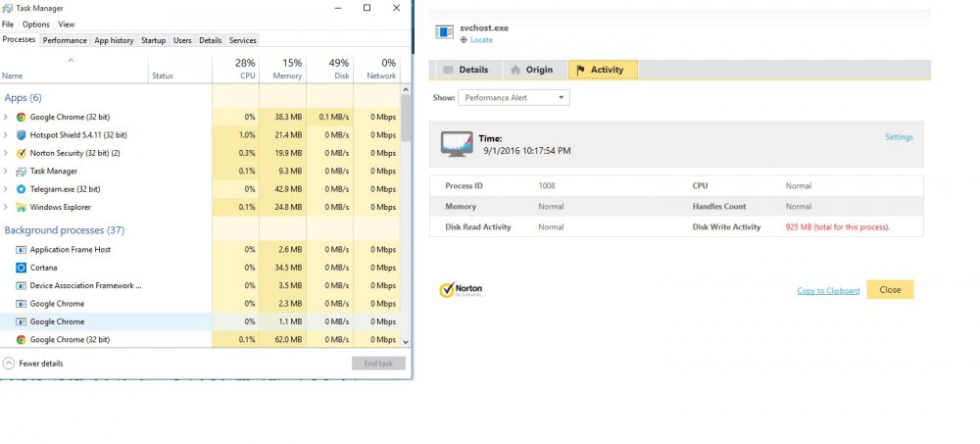980x444 pixels.
Task: Switch to the App history tab
Action: (x=114, y=40)
